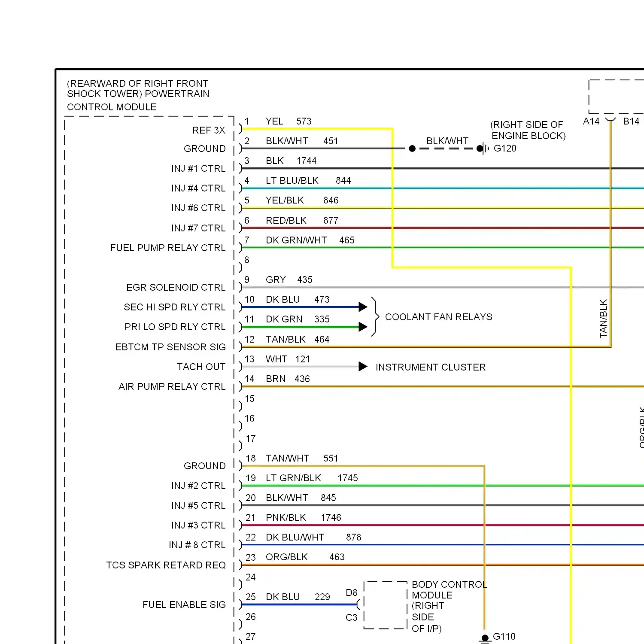
Task: Click the 'BLK 1744' wire label
Action: tap(291, 161)
